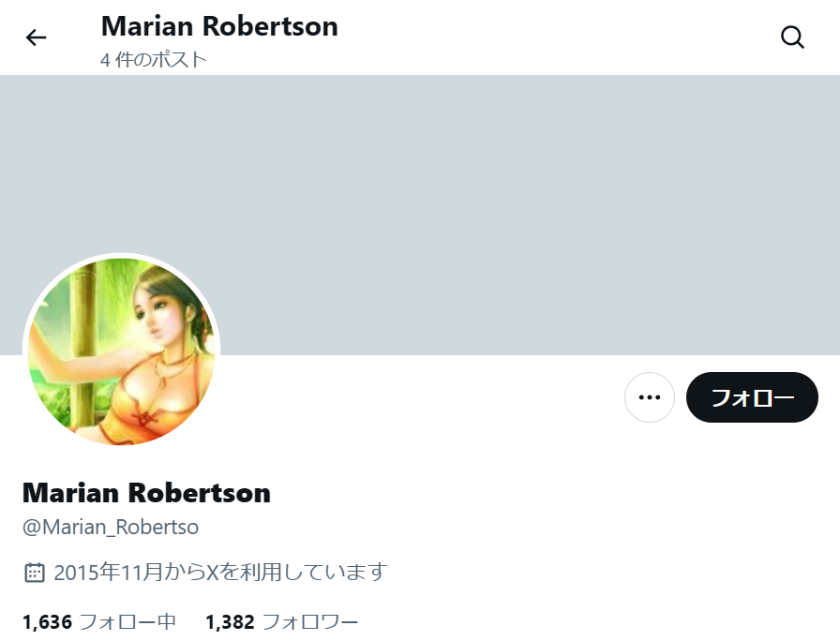Click the @Marian_Robertso handle text

pos(111,527)
